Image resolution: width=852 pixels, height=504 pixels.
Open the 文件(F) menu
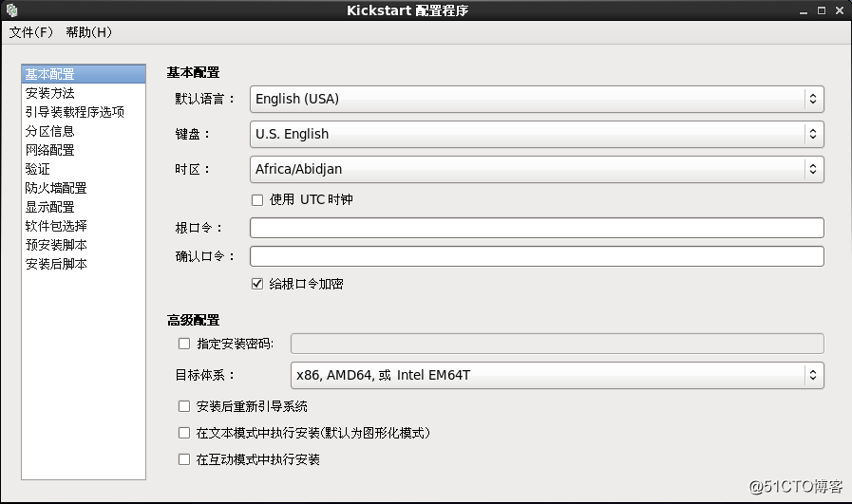coord(31,32)
